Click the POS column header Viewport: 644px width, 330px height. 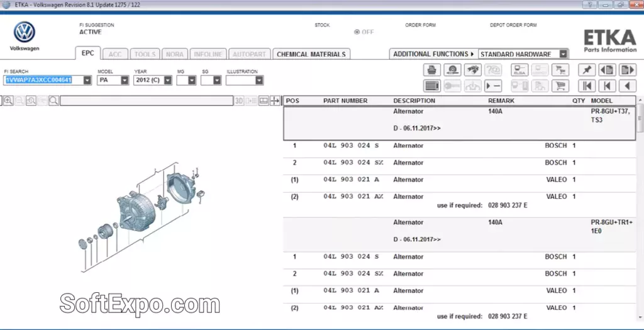292,101
